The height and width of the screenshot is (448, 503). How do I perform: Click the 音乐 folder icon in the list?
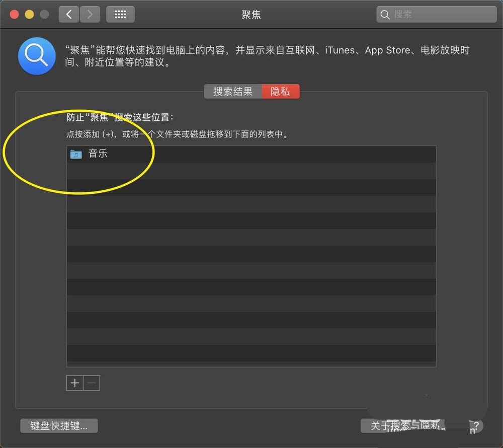point(76,154)
